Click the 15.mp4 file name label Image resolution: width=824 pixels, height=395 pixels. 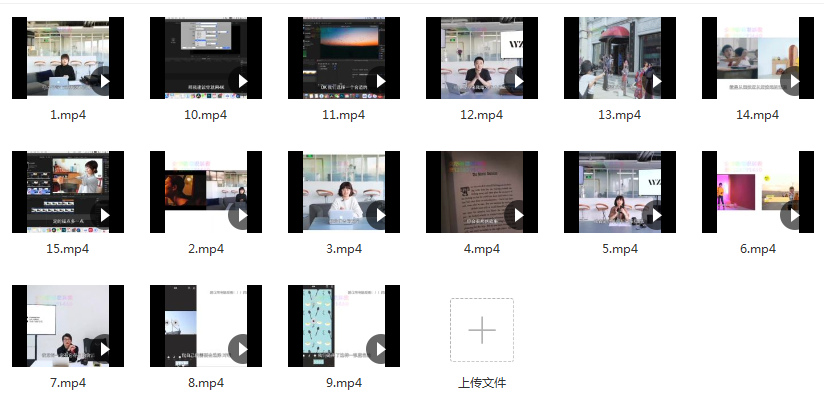coord(68,248)
